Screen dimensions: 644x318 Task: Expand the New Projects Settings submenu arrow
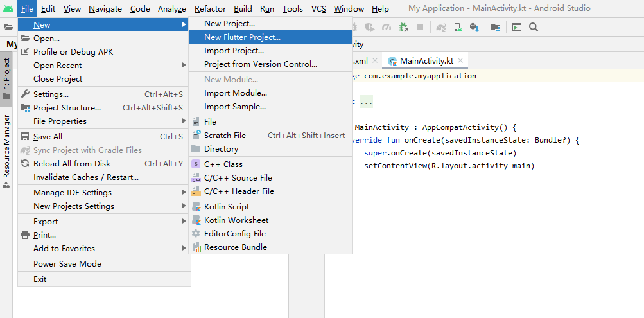coord(184,206)
